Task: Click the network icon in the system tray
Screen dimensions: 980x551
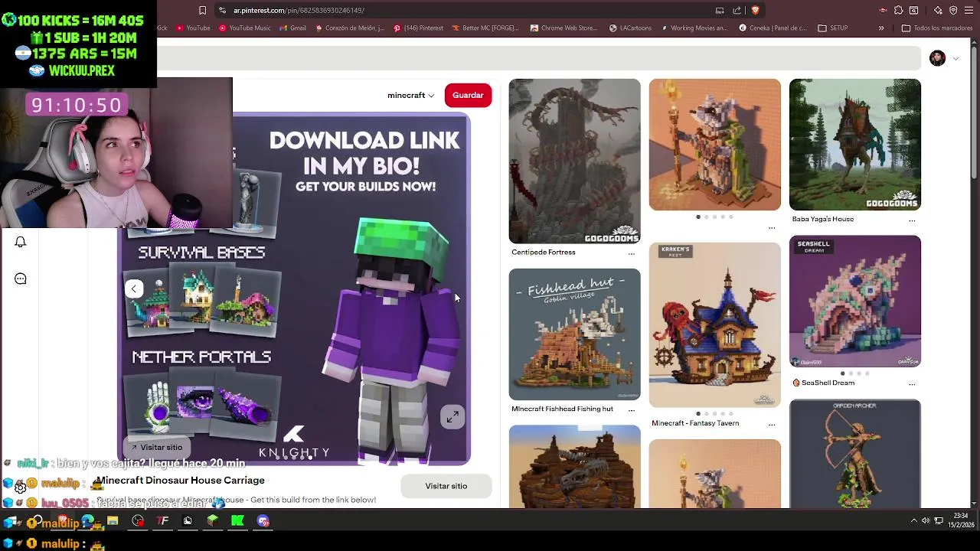Action: click(938, 520)
